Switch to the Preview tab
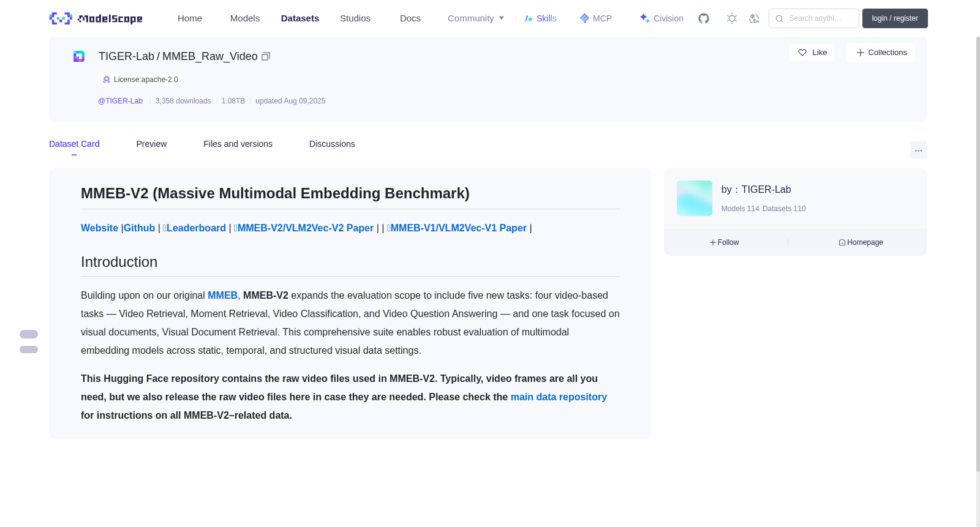This screenshot has width=980, height=527. point(151,144)
